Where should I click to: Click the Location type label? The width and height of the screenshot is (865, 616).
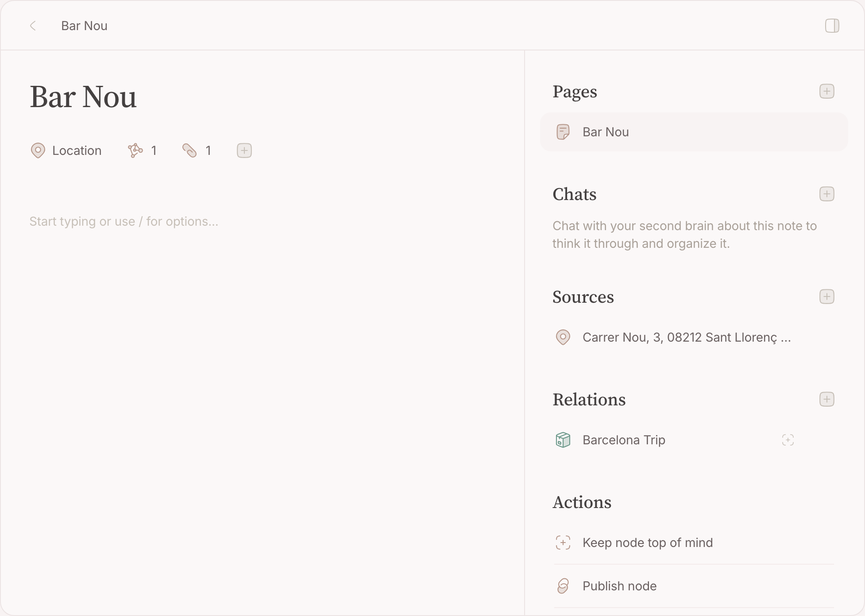(x=77, y=150)
